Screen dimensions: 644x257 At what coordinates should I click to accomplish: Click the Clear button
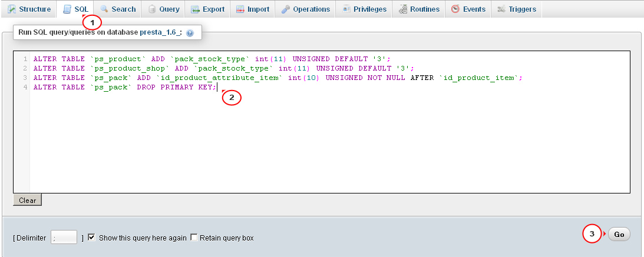(x=28, y=201)
